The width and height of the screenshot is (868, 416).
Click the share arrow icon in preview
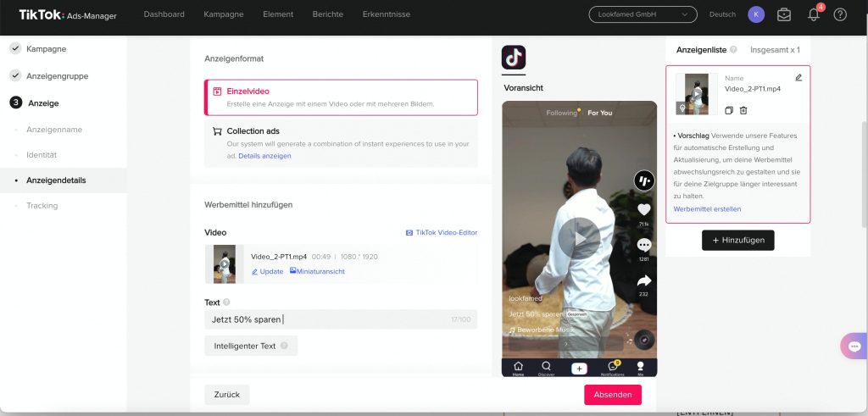click(x=644, y=281)
